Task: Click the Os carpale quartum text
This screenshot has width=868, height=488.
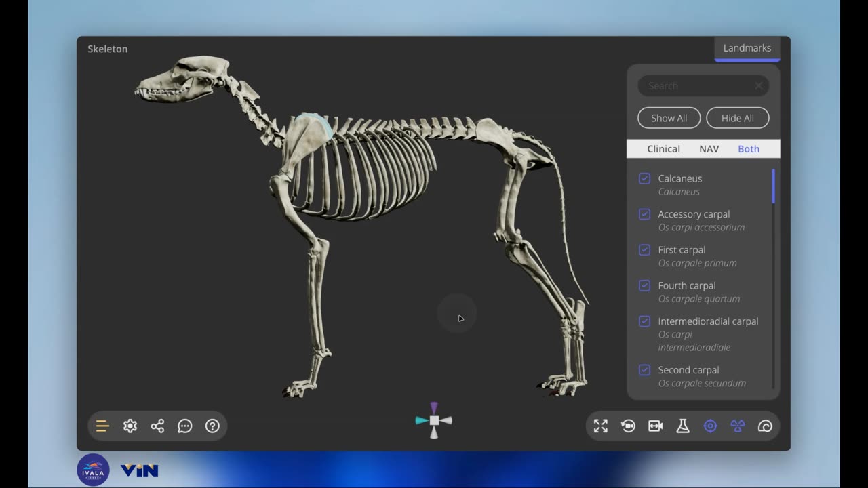Action: point(699,299)
